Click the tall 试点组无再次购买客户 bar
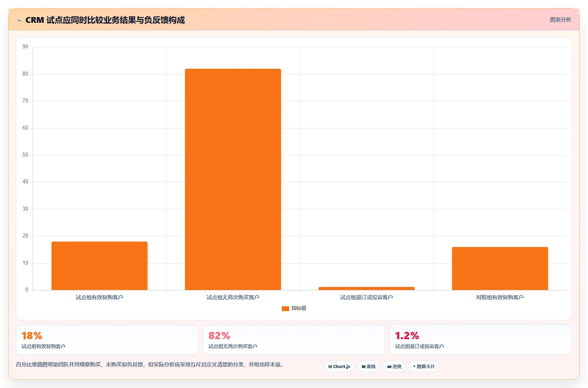The image size is (588, 388). pos(233,179)
